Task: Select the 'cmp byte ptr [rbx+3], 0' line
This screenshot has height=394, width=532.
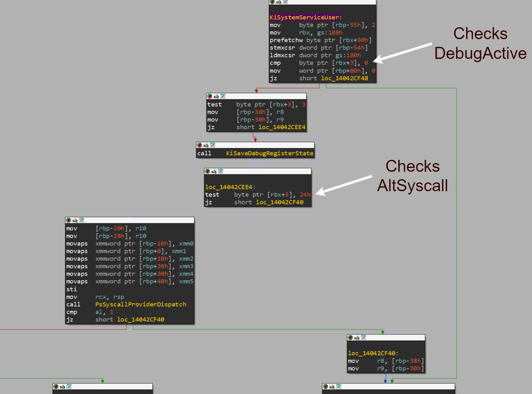Action: click(319, 63)
